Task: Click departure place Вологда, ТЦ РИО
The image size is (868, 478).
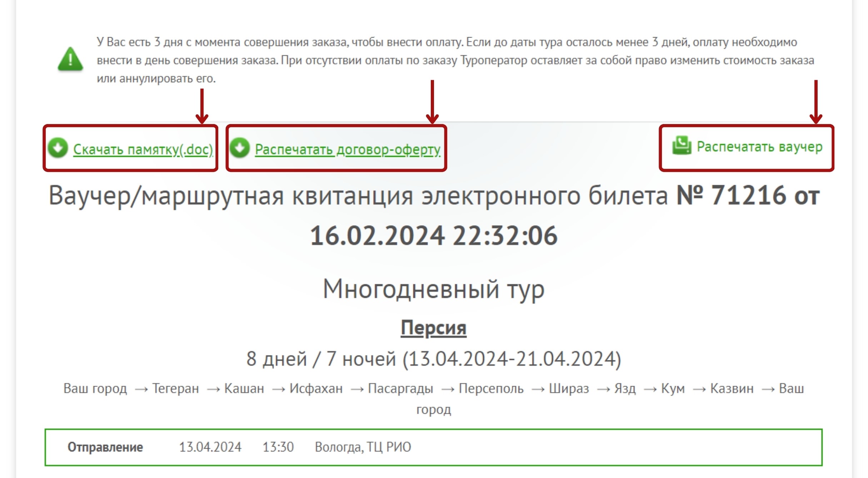Action: point(363,447)
